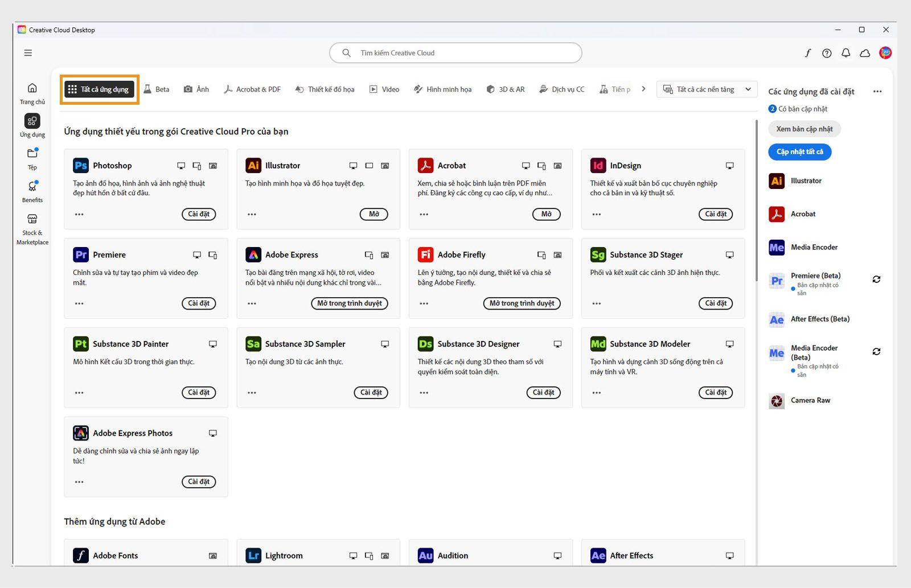Click Cài đặt on the InDesign card
The height and width of the screenshot is (588, 911).
tap(716, 214)
